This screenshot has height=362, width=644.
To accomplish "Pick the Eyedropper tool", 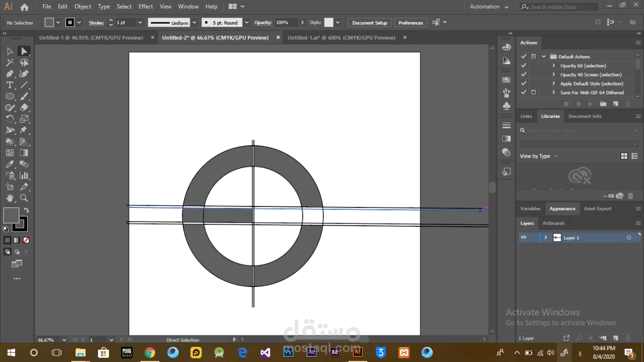I will coord(9,164).
